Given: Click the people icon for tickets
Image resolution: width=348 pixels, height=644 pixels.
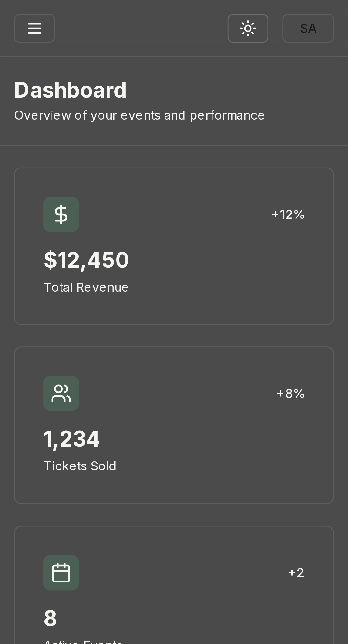Looking at the screenshot, I should tap(61, 393).
